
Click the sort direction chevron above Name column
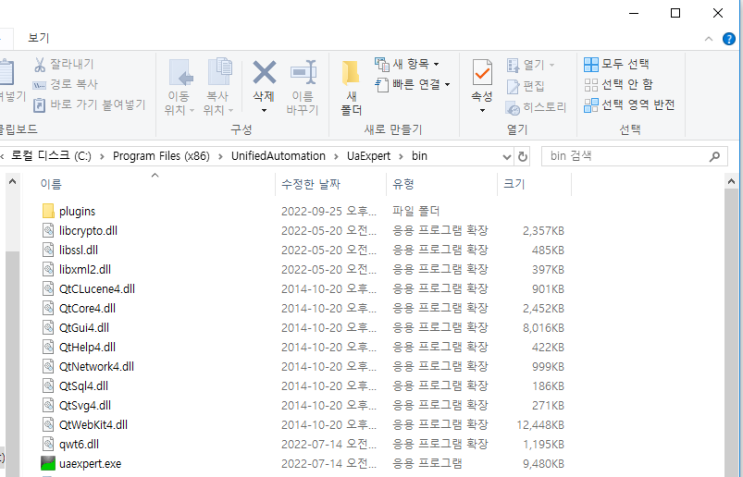pyautogui.click(x=154, y=176)
